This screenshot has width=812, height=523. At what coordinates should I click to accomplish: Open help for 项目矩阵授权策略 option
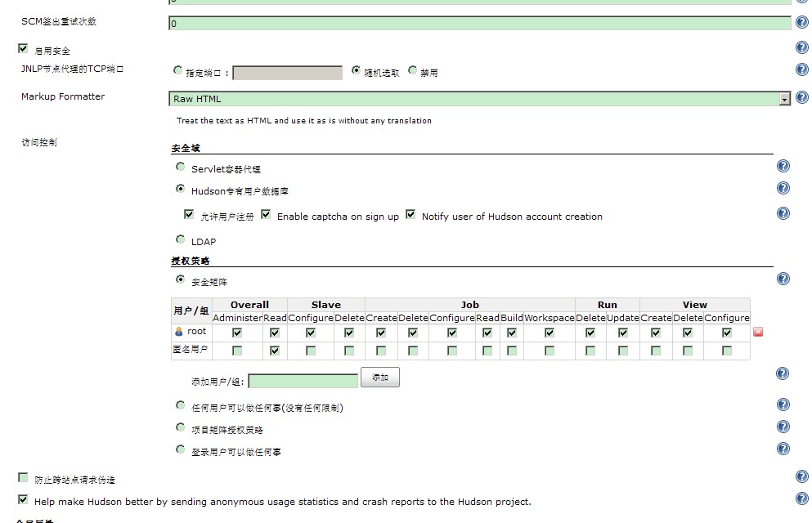783,427
